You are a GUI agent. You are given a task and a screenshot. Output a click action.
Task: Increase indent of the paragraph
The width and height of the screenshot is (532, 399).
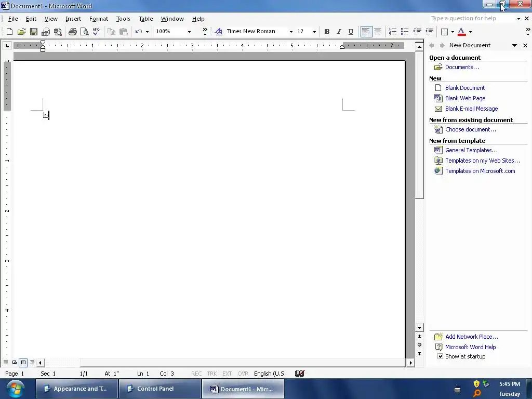[429, 32]
